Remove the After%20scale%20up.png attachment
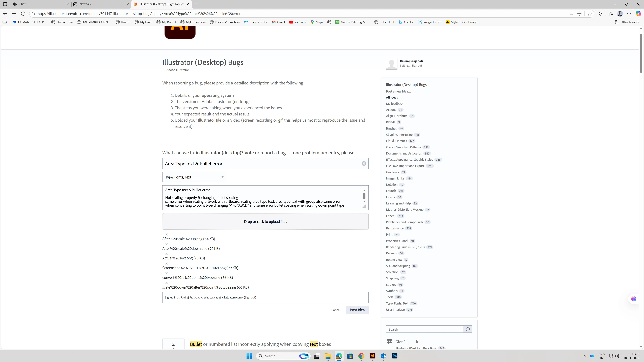 click(167, 234)
